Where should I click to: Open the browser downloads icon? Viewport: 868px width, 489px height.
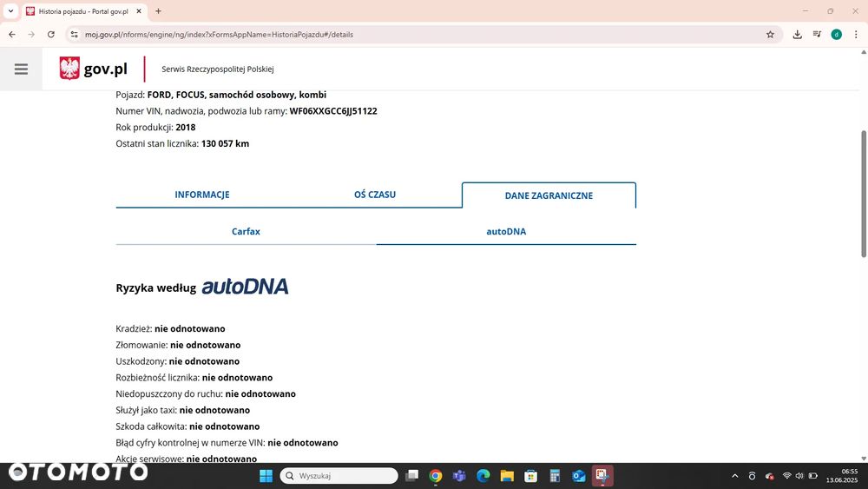797,35
